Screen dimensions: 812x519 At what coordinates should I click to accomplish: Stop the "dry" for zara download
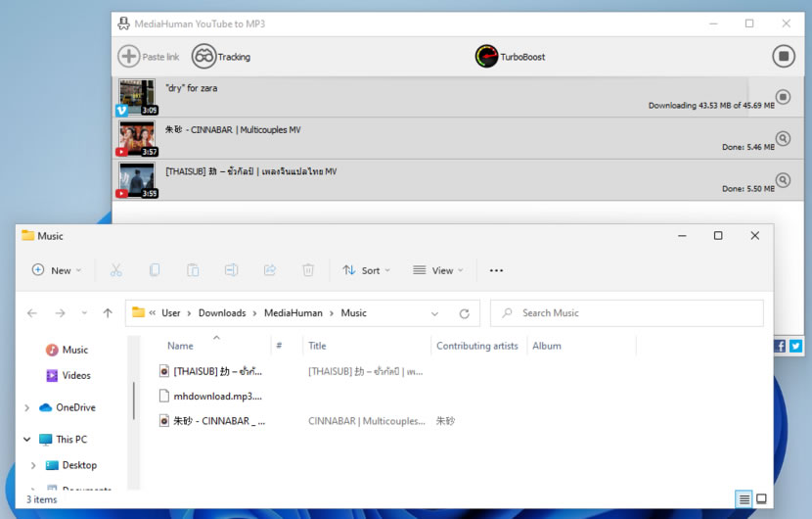click(x=783, y=96)
